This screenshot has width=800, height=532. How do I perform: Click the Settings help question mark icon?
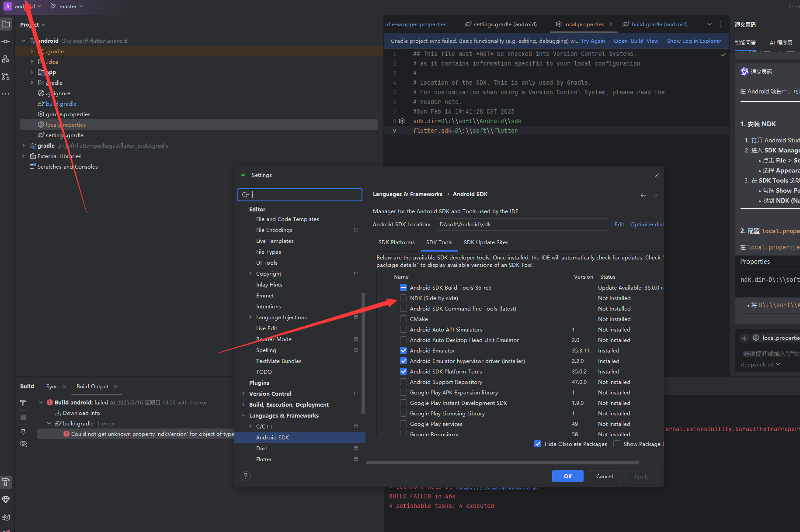point(246,476)
